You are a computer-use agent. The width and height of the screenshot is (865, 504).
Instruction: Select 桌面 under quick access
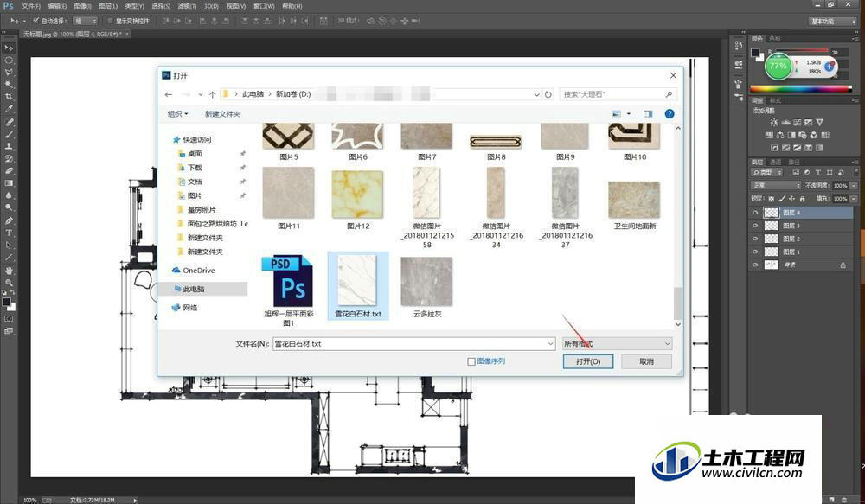click(x=189, y=154)
